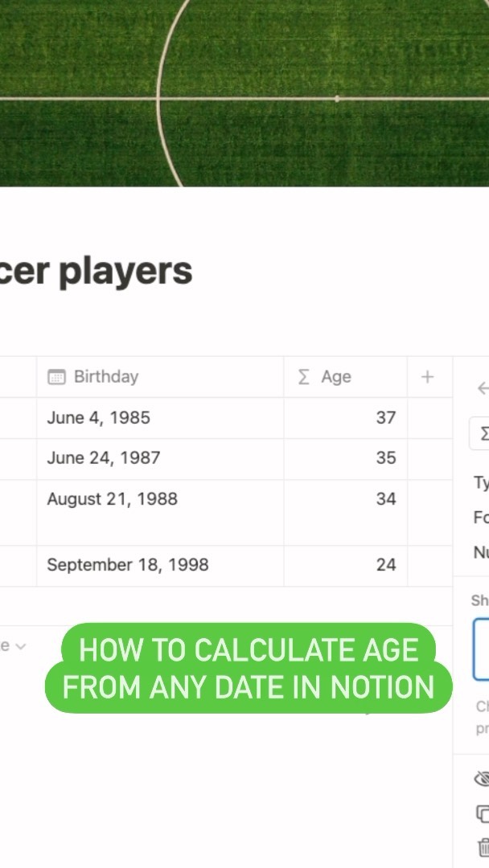The image size is (489, 868).
Task: Open the August 21, 1988 date cell
Action: tap(112, 499)
